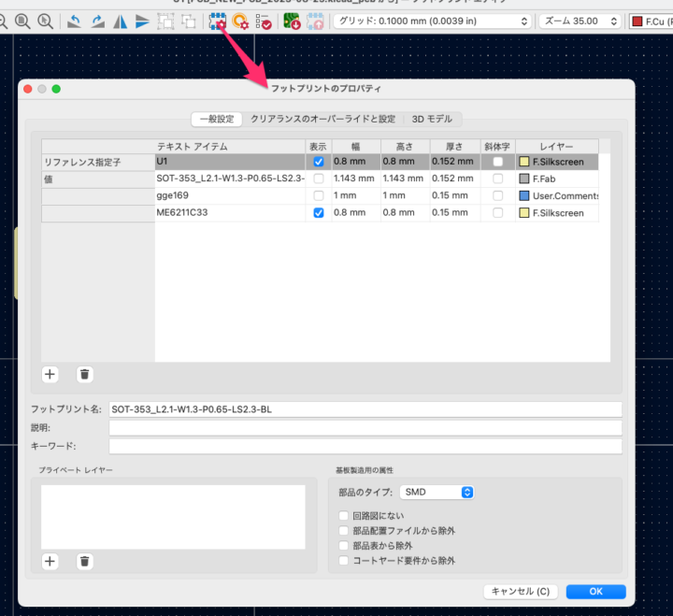The image size is (673, 616).
Task: Check '部品表から除外' option
Action: pos(345,546)
